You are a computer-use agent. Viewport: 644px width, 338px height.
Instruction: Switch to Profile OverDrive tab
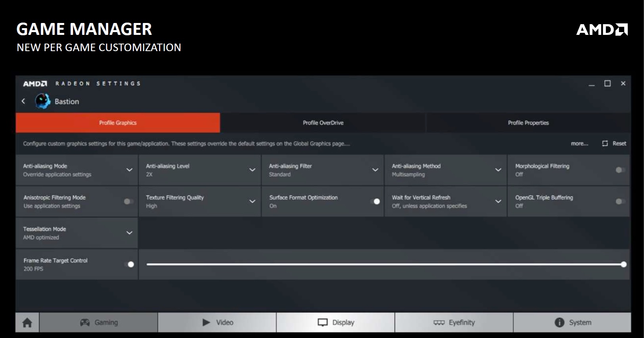323,123
